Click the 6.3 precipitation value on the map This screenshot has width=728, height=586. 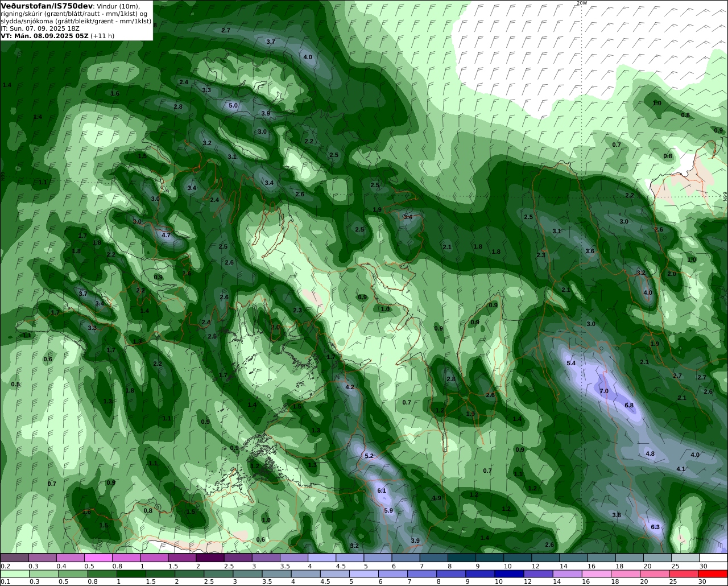[x=655, y=527]
